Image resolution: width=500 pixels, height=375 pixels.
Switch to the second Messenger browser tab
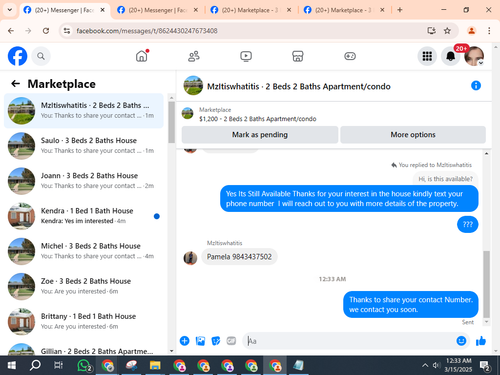(157, 10)
